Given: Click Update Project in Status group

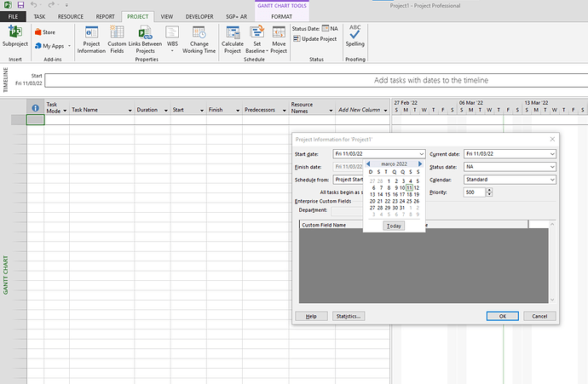Looking at the screenshot, I should click(314, 38).
